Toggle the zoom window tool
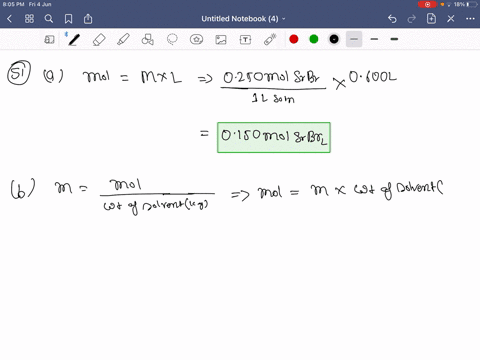Viewport: 480px width, 360px height. point(49,40)
